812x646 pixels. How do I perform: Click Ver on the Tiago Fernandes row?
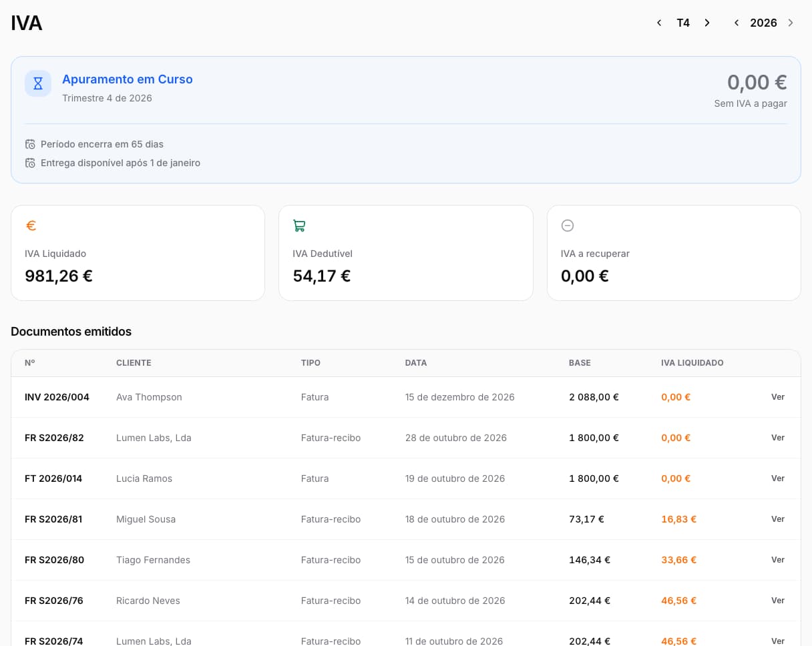778,560
